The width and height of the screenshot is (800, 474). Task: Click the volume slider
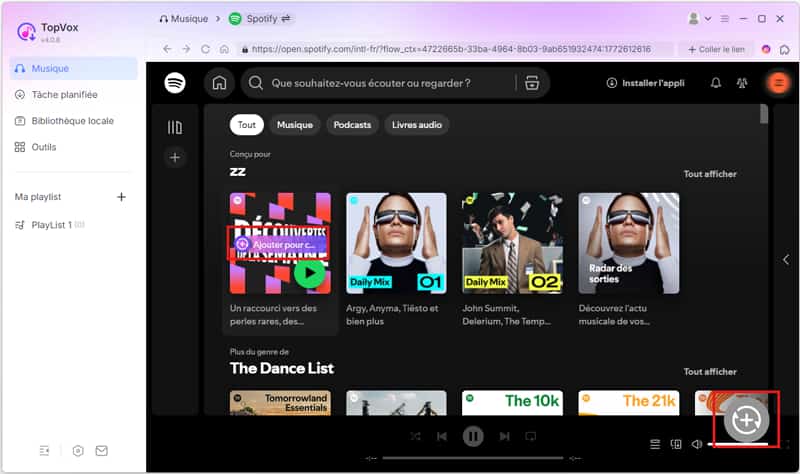[738, 444]
